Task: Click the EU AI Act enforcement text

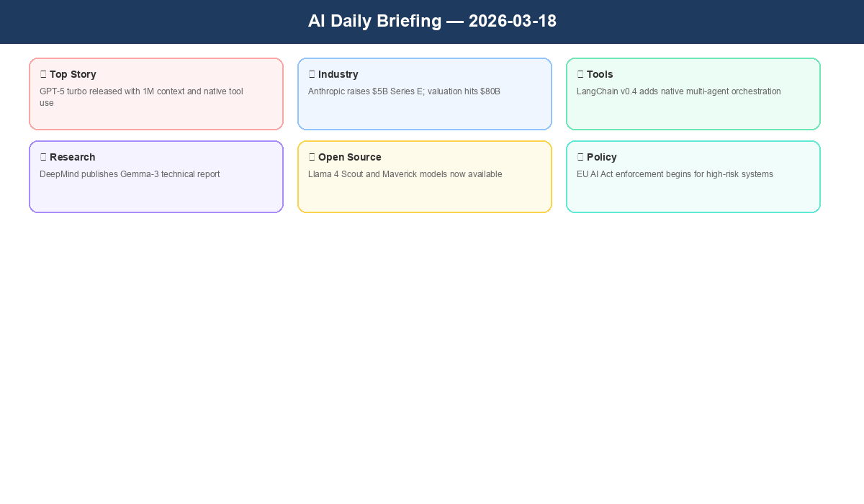Action: tap(675, 174)
